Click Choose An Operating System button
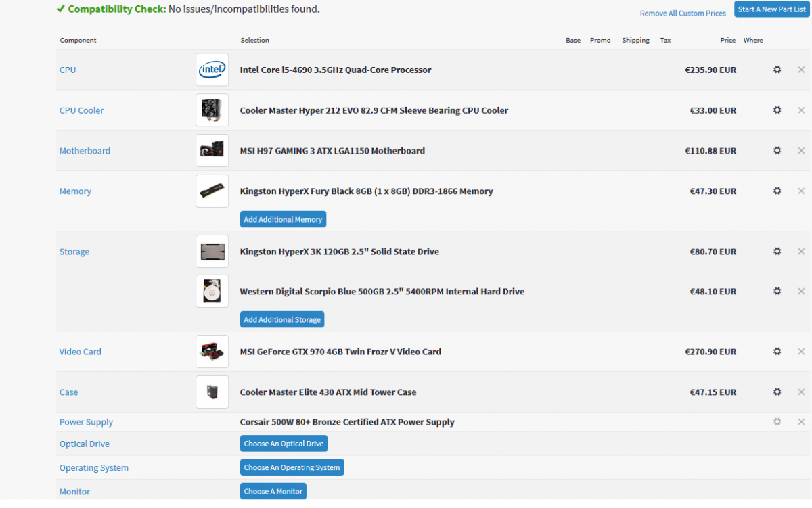The height and width of the screenshot is (508, 812). [x=292, y=467]
